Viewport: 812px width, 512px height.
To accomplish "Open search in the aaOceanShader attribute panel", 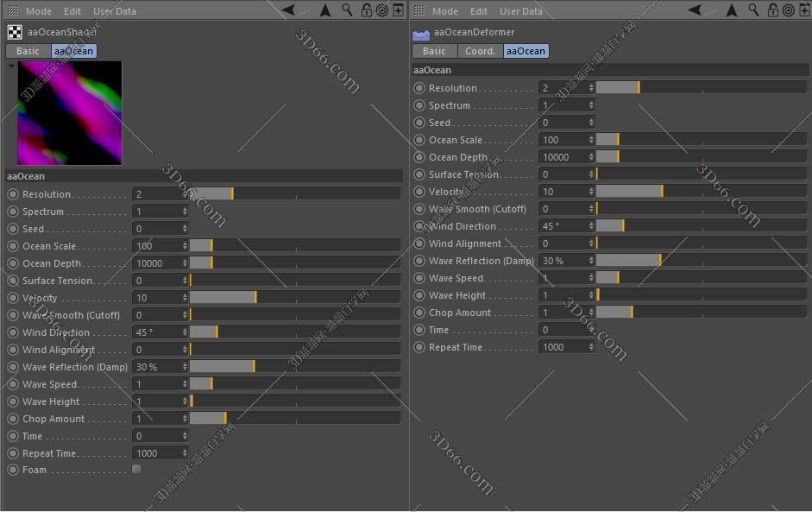I will pos(347,10).
